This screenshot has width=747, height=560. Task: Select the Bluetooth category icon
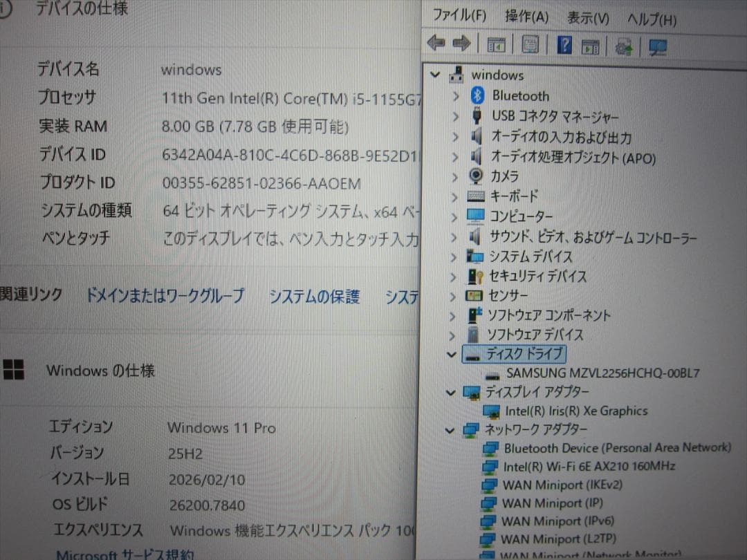(x=477, y=95)
